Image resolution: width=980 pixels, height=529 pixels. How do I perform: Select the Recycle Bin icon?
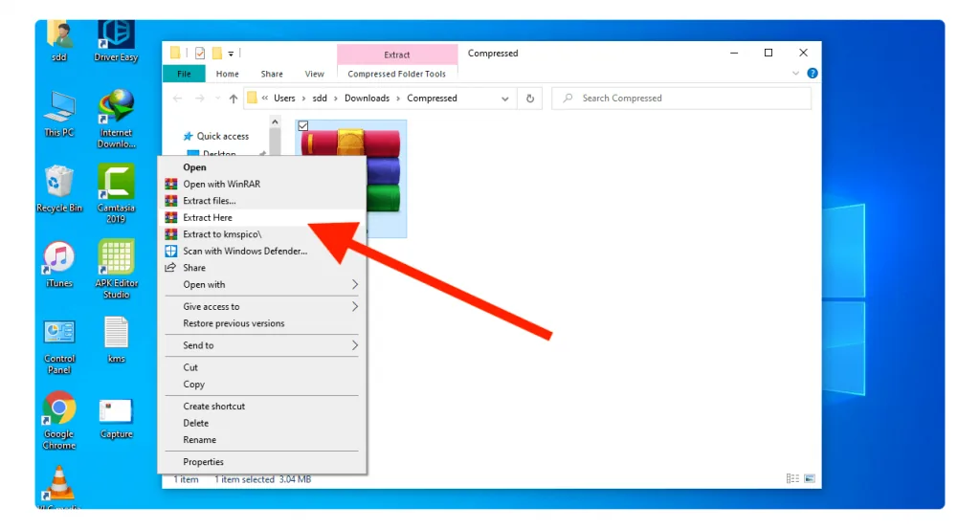point(59,188)
